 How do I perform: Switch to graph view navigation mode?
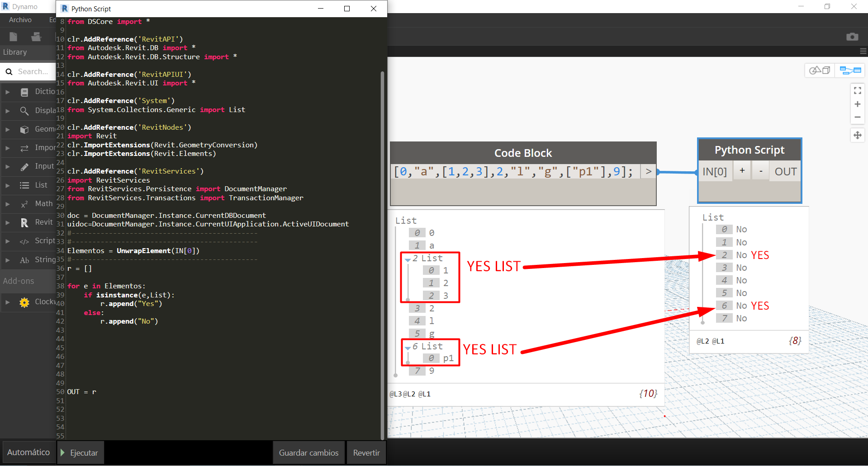[850, 71]
